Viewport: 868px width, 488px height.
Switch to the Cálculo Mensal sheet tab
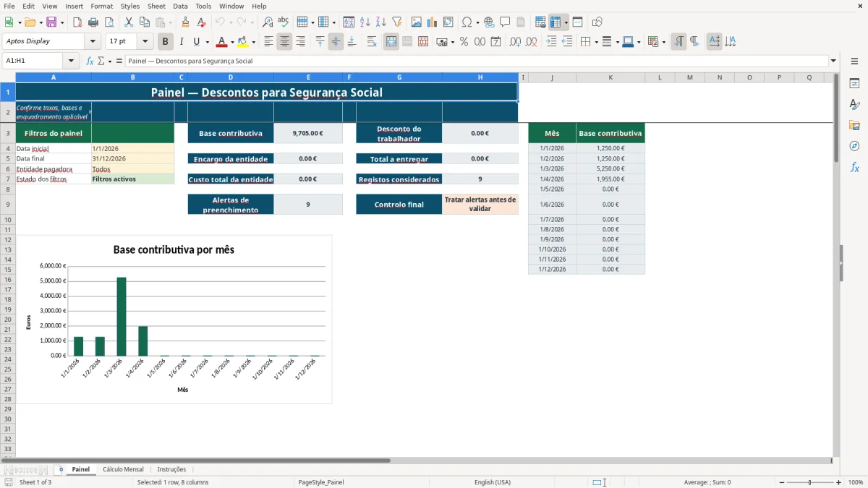[x=123, y=469]
